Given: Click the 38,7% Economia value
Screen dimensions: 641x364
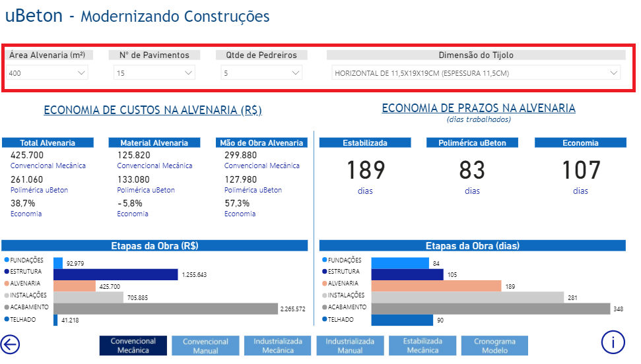Looking at the screenshot, I should coord(23,204).
